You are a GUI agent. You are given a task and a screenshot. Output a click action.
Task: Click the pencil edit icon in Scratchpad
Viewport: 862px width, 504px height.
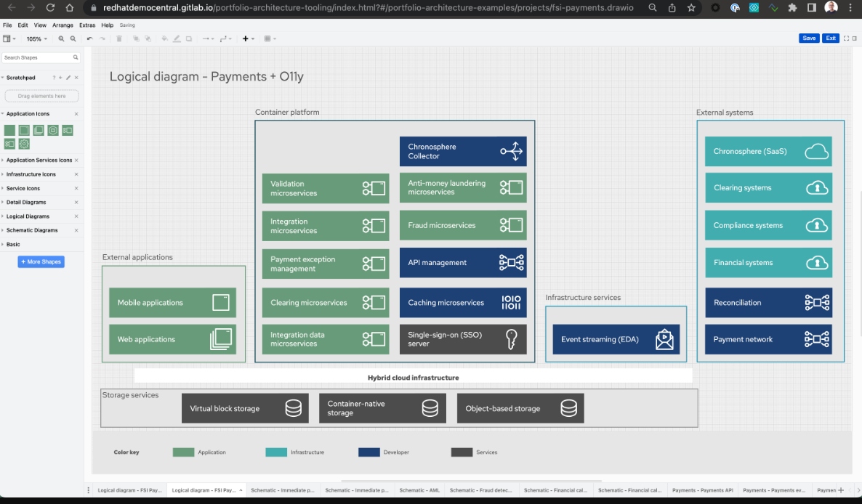pos(68,78)
